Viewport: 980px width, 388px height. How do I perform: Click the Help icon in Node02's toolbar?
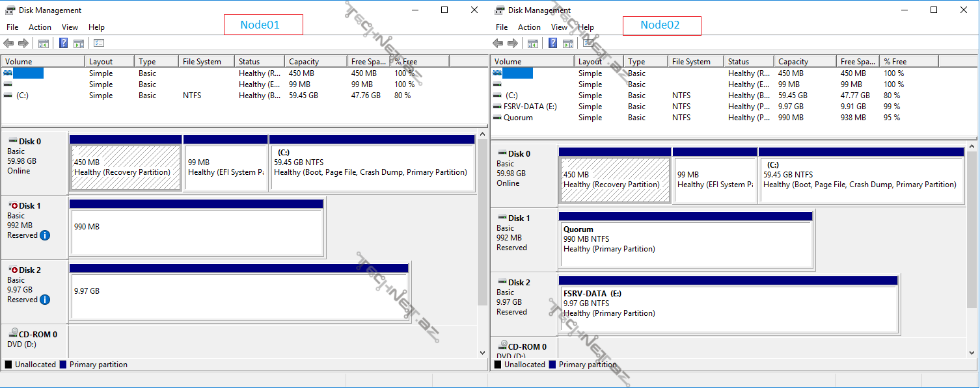(x=552, y=44)
